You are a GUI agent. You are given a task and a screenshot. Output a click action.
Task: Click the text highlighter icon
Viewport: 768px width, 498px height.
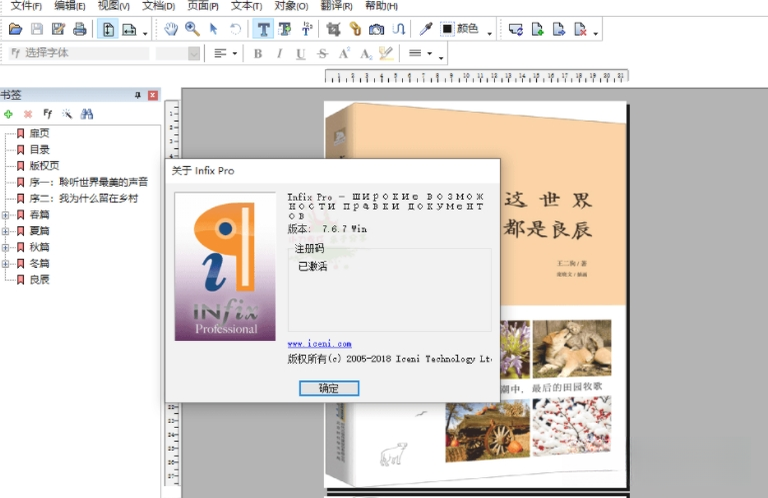coord(386,53)
